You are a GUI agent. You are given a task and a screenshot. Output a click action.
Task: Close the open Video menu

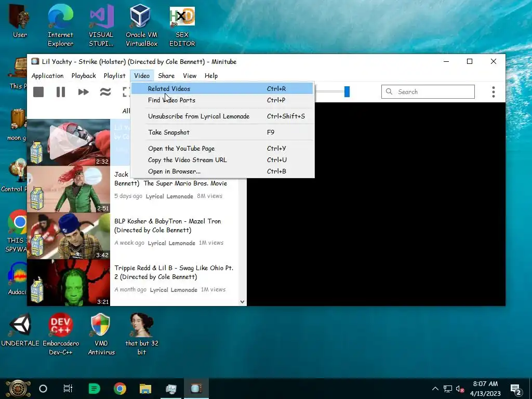142,76
